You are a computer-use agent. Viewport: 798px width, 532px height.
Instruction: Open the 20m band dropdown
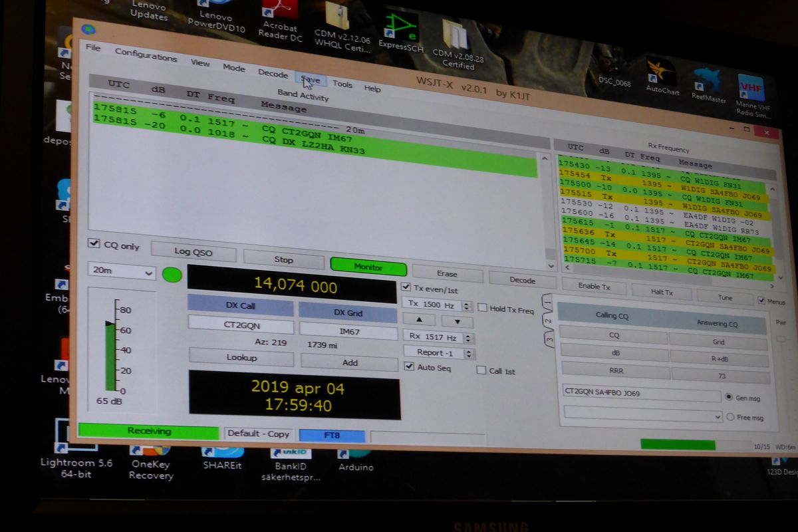pos(122,271)
